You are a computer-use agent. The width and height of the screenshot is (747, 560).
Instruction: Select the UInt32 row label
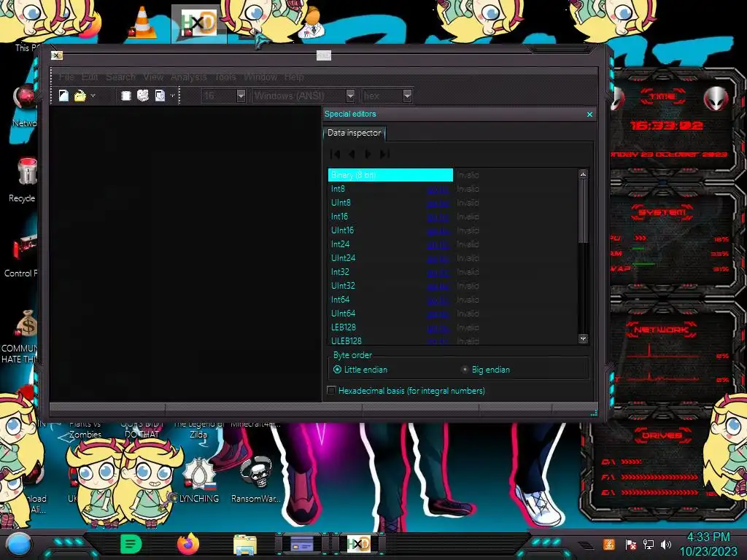click(x=343, y=286)
